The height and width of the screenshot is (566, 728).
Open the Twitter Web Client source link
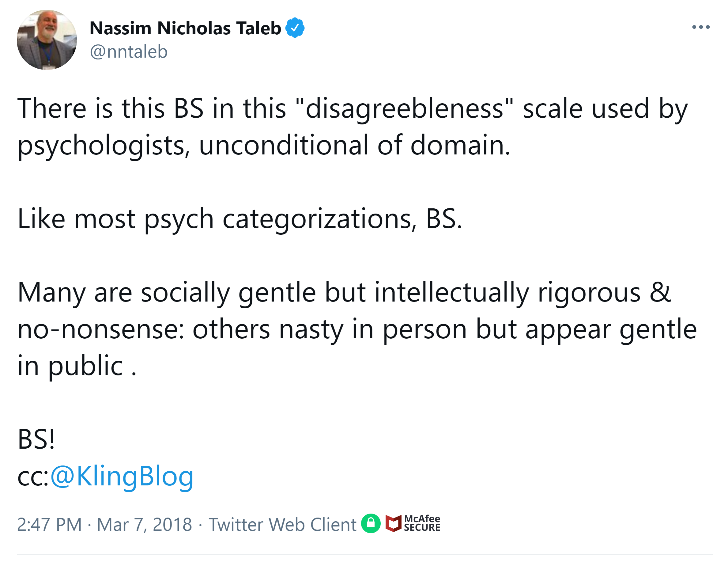(x=282, y=524)
